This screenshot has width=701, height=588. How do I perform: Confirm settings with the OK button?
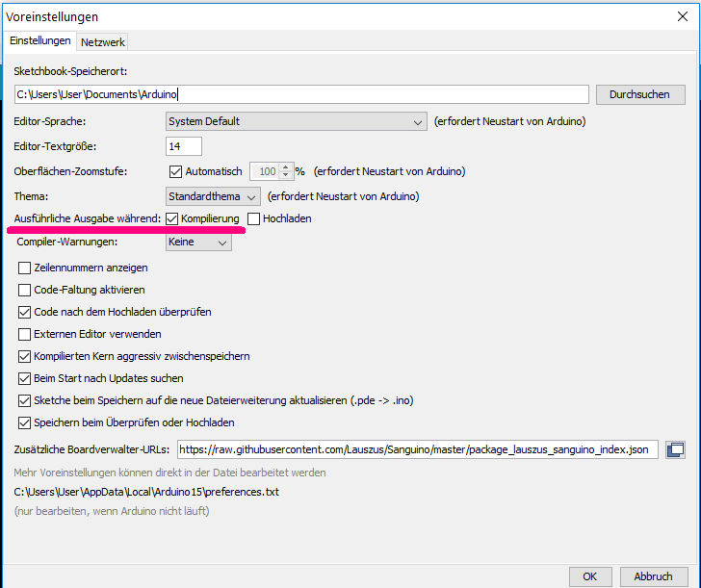(589, 576)
